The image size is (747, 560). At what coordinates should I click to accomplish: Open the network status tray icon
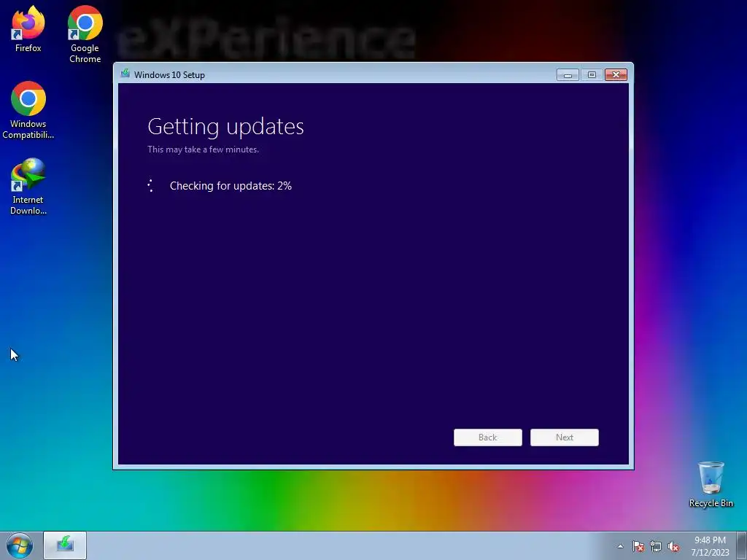(656, 546)
